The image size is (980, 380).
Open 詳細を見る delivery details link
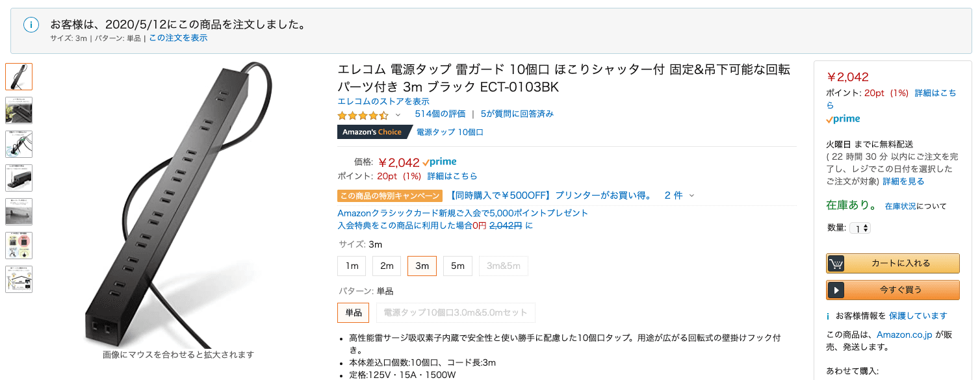(x=903, y=181)
